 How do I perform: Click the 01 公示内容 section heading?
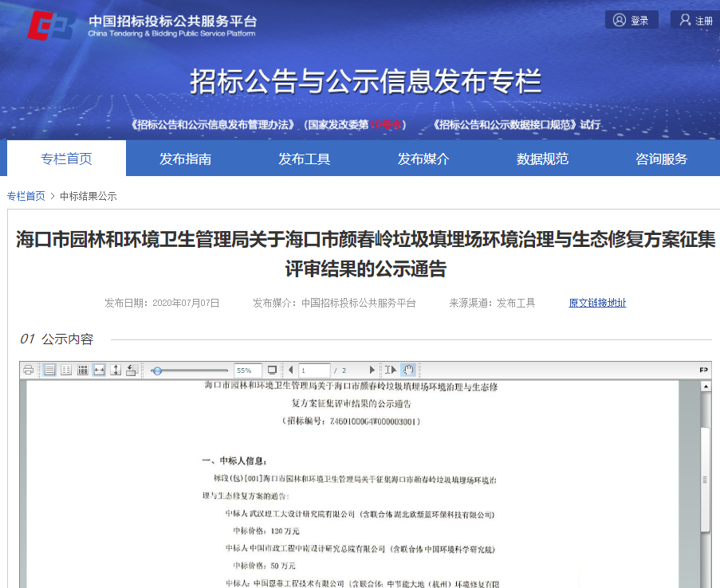pos(57,339)
